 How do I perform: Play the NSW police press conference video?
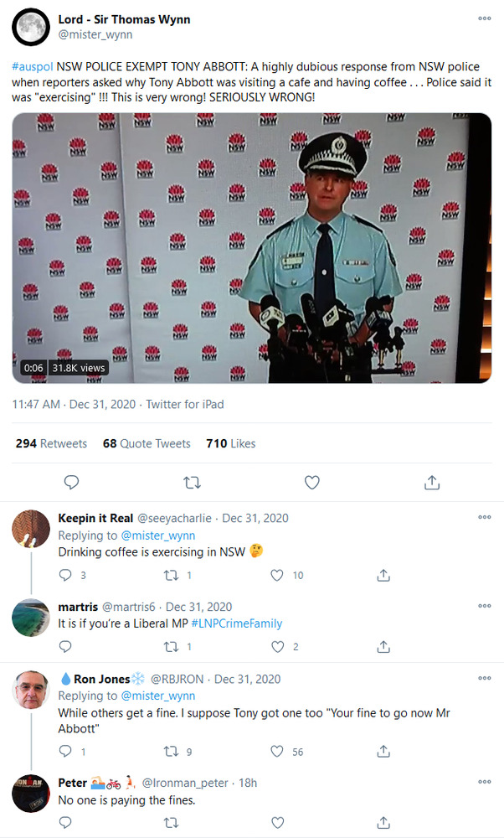(x=251, y=248)
